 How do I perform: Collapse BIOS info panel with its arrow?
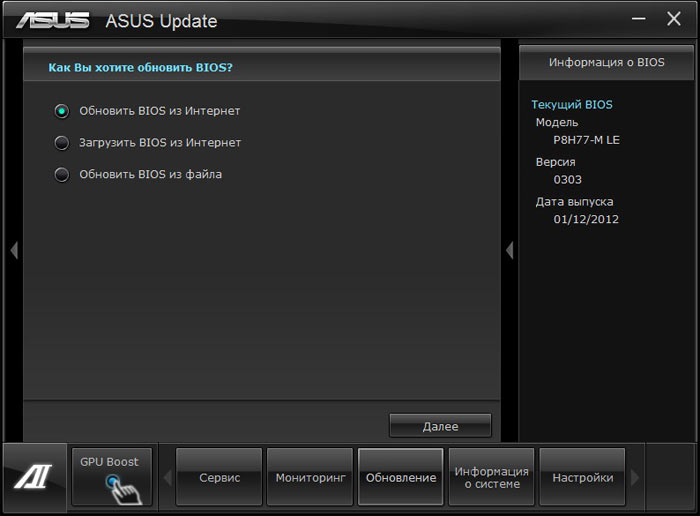point(510,250)
